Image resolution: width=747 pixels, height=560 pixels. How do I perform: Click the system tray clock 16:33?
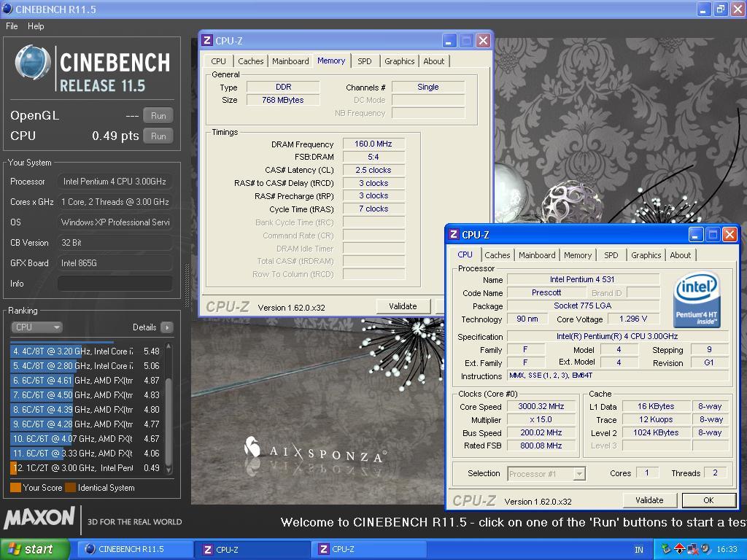click(x=727, y=550)
